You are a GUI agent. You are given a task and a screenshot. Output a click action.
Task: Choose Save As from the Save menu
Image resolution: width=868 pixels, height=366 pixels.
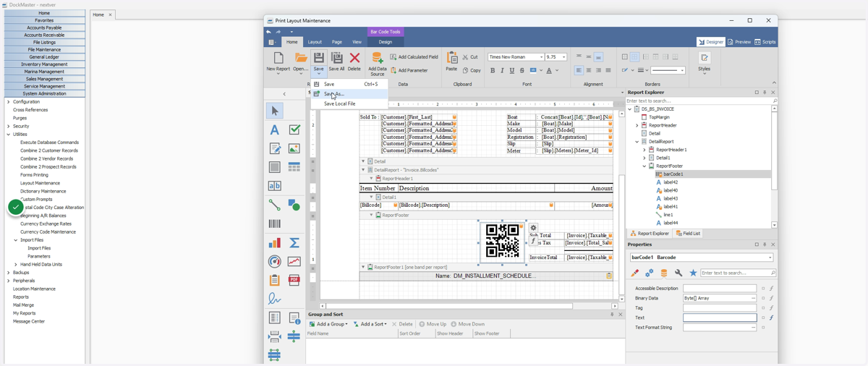(349, 94)
